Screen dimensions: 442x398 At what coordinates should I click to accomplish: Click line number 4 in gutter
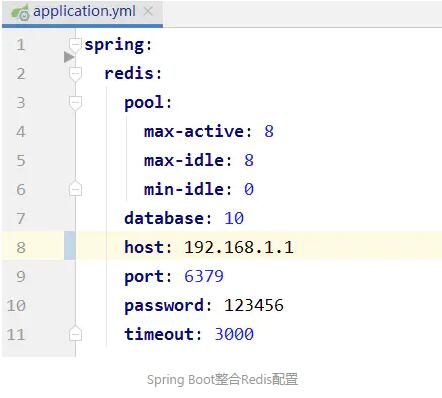21,132
